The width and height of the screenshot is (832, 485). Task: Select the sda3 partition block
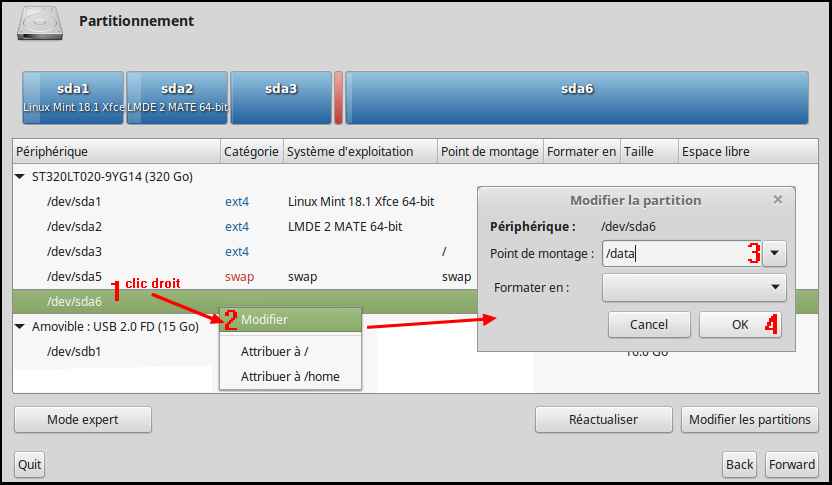click(x=281, y=97)
